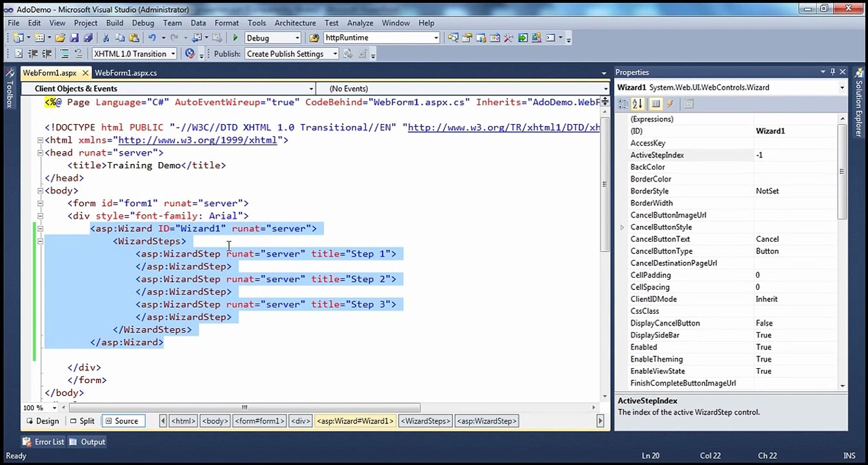
Task: Toggle Alphabetical sort in Properties panel
Action: coord(638,104)
